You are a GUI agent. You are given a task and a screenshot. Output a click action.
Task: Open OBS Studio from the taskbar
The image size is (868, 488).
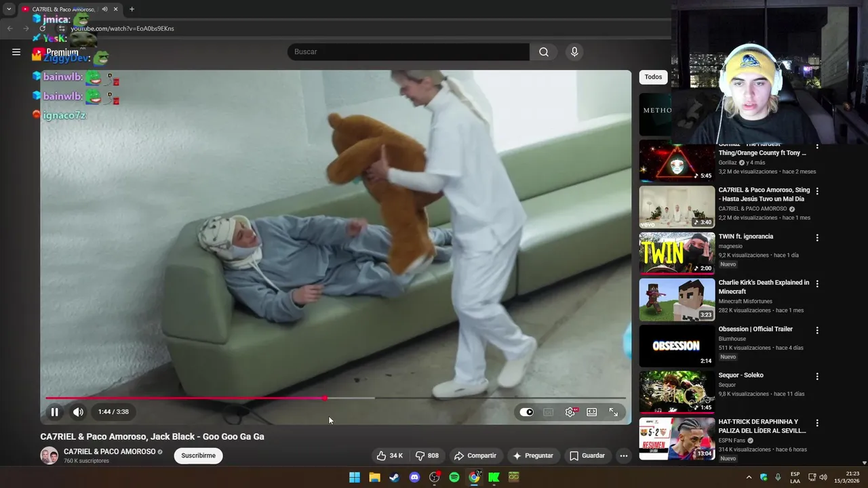(x=435, y=477)
